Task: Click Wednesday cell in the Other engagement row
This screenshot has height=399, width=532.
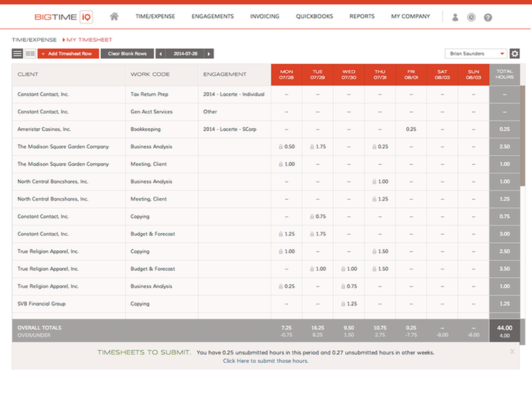Action: pos(349,111)
